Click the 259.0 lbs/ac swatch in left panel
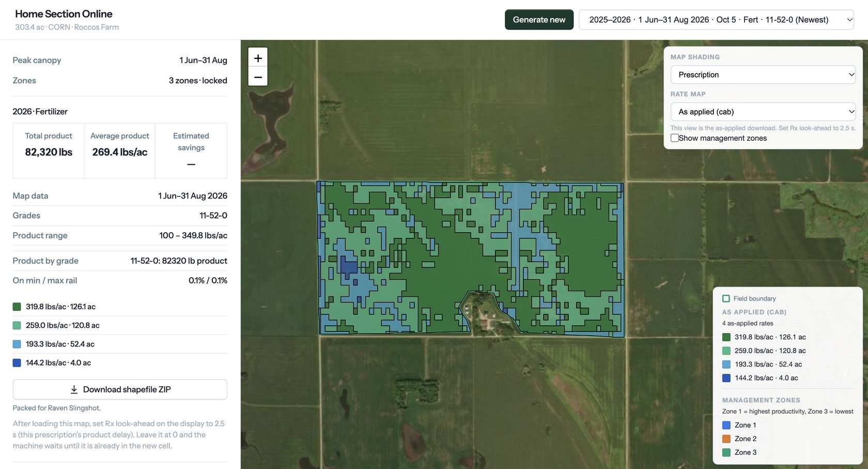Viewport: 868px width, 469px height. [x=17, y=325]
